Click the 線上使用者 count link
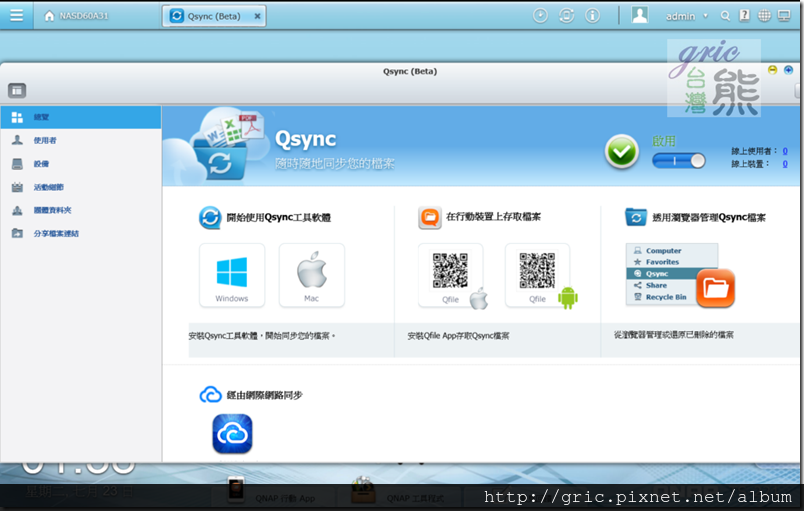This screenshot has width=804, height=511. 785,151
